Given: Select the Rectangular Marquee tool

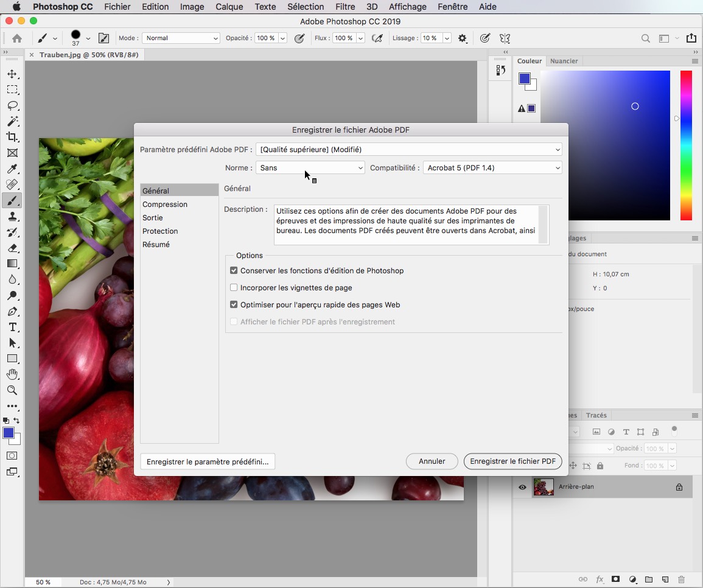Looking at the screenshot, I should pos(12,89).
